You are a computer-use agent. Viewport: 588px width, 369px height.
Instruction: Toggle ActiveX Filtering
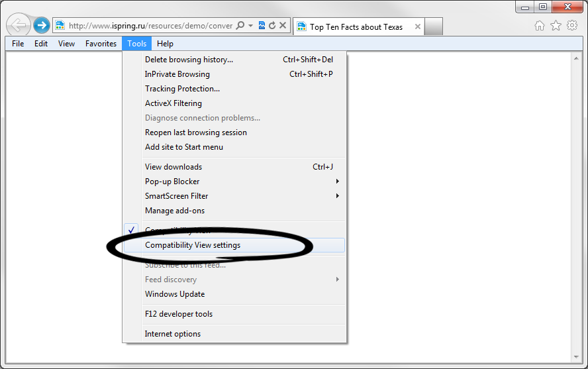[234, 103]
